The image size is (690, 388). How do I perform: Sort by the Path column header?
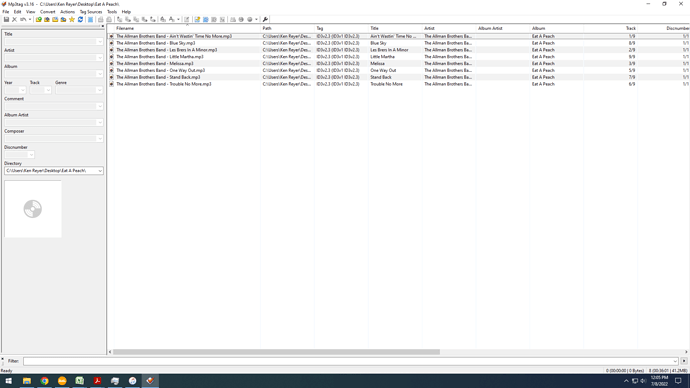[x=287, y=28]
